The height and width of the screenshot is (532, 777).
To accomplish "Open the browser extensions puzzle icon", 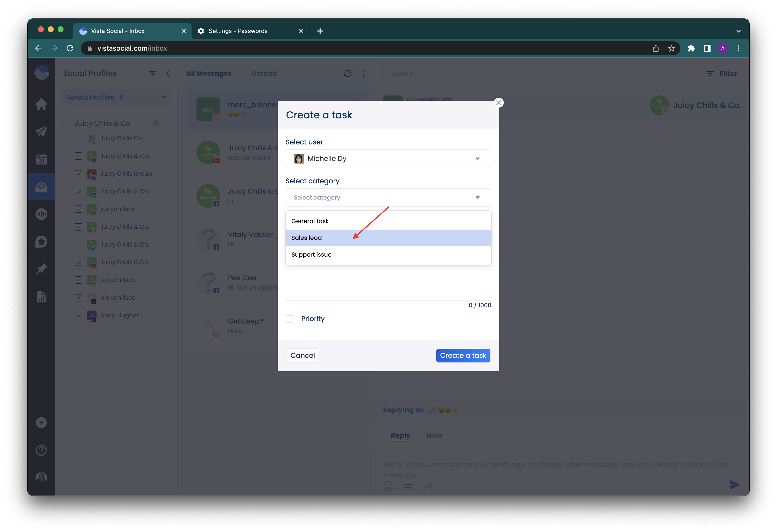I will tap(691, 48).
